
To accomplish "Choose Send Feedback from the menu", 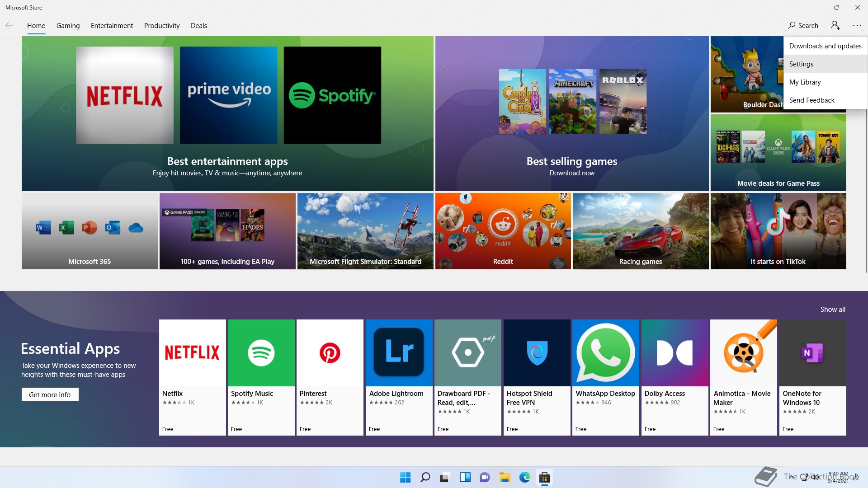I will 826,100.
